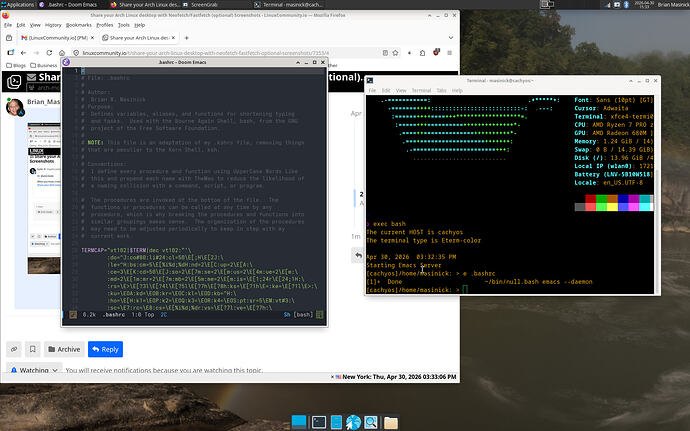Open the File menu in Firefox
This screenshot has height=431, width=690.
(x=8, y=25)
